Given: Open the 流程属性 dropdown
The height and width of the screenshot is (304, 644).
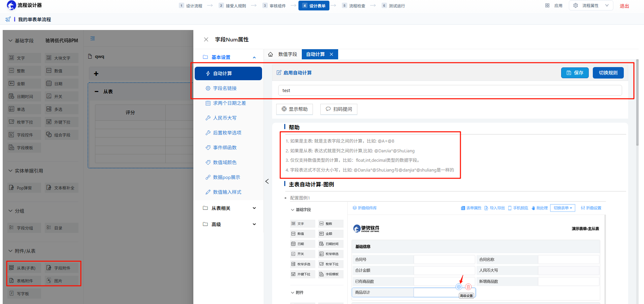Looking at the screenshot, I should point(591,5).
